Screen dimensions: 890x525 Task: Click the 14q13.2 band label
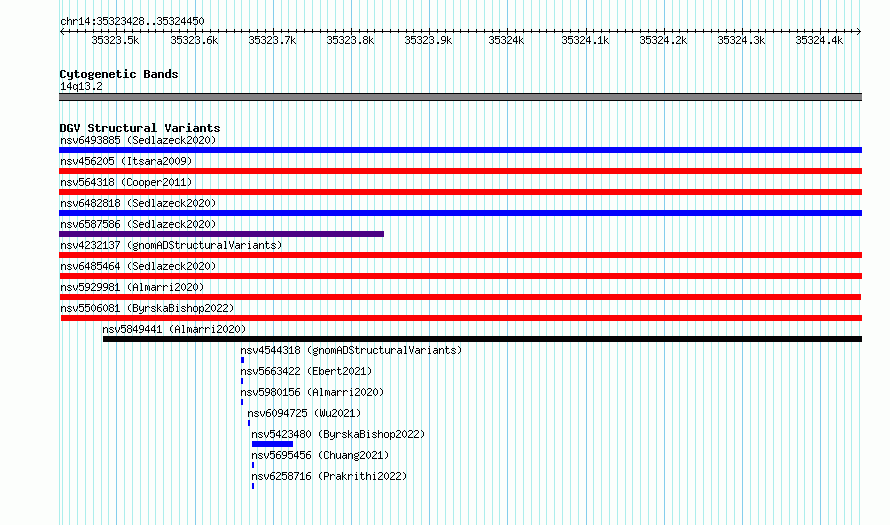click(x=81, y=86)
